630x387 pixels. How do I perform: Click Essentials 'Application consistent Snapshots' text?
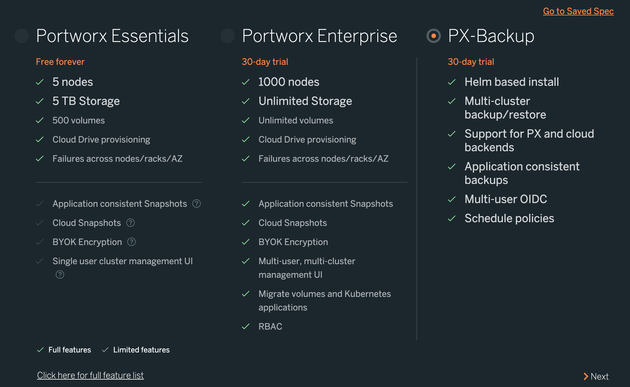(x=120, y=204)
